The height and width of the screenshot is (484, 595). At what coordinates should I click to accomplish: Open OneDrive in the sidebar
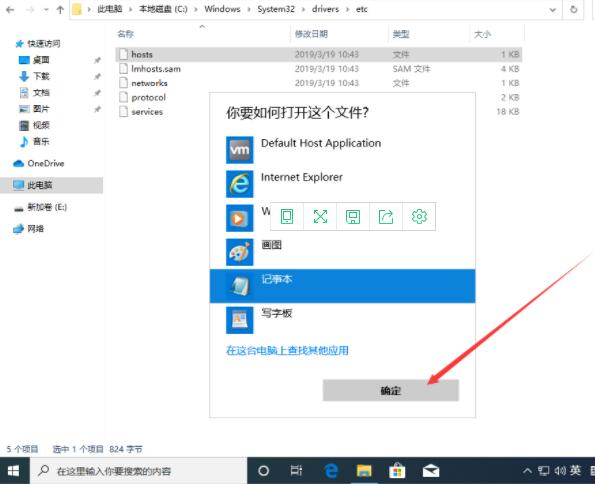click(x=39, y=164)
